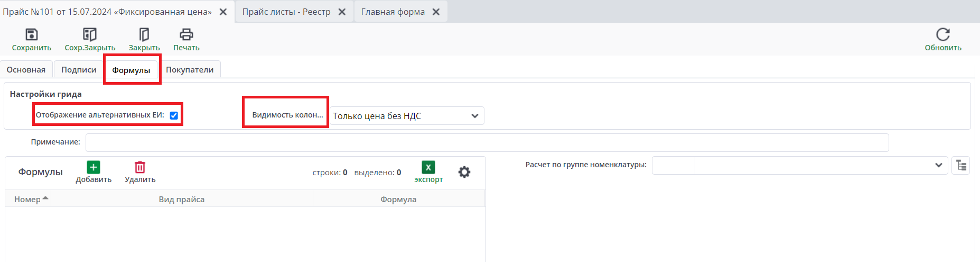
Task: Expand the Только цена без НДС dropdown
Action: coord(474,116)
